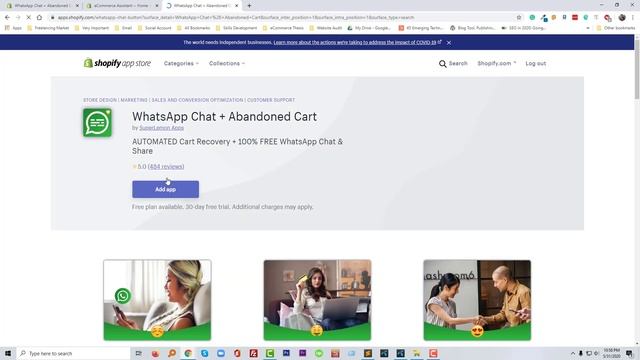Image resolution: width=640 pixels, height=360 pixels.
Task: Open Google Chrome from the taskbar
Action: [x=188, y=353]
